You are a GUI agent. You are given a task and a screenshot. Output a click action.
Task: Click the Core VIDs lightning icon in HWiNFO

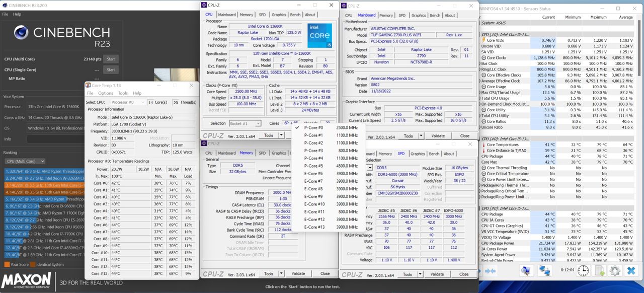(484, 40)
